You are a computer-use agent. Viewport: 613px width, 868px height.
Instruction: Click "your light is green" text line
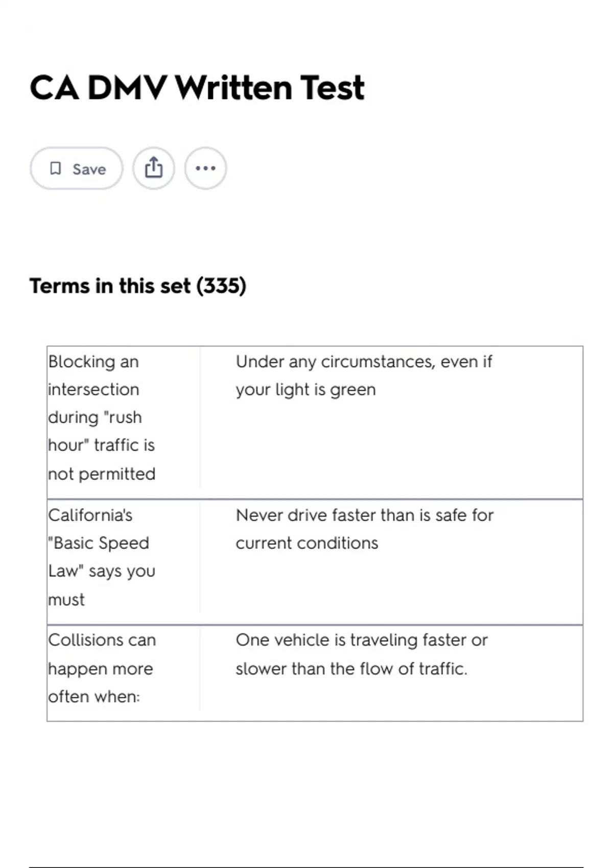[x=305, y=390]
